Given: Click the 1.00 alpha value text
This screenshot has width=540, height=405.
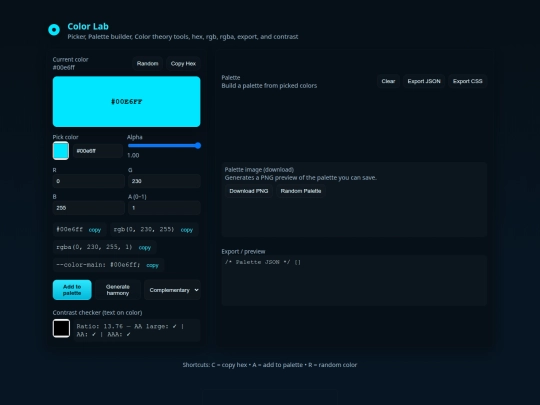Looking at the screenshot, I should [133, 155].
